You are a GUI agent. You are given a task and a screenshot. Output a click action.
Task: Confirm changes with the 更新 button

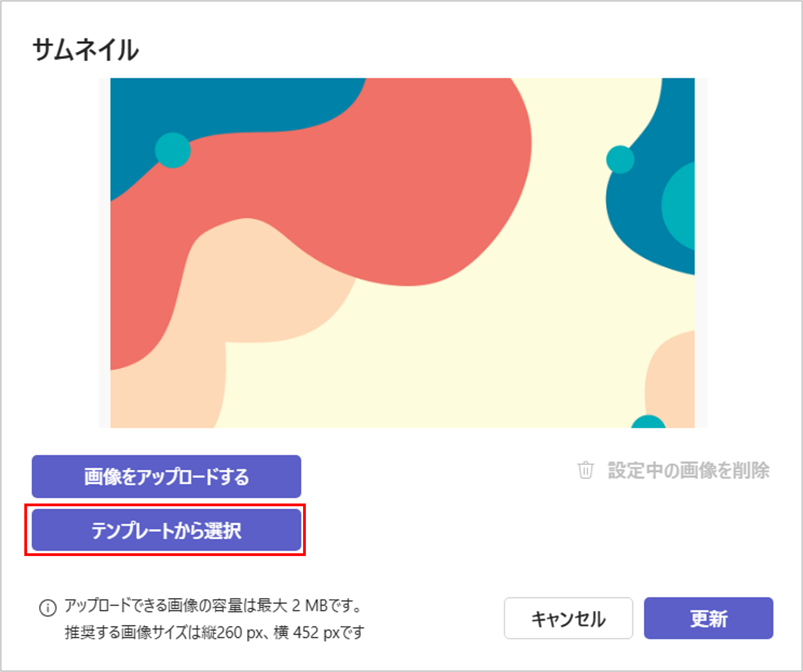(x=708, y=619)
